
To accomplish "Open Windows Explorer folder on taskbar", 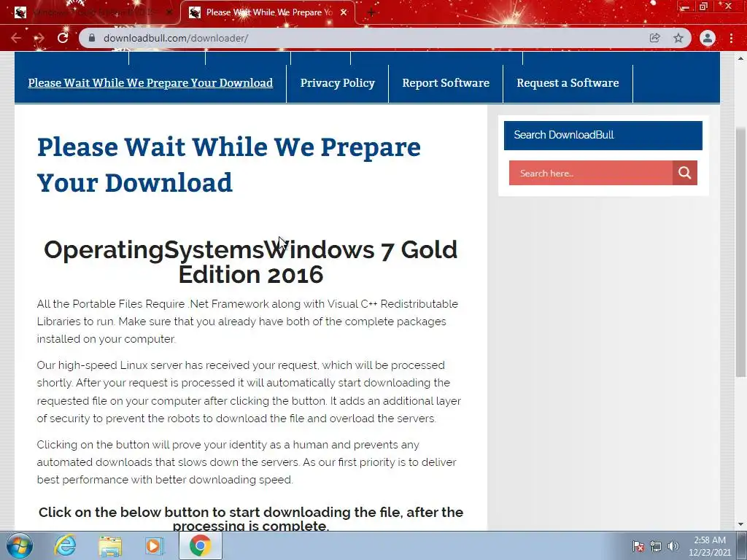I will pyautogui.click(x=110, y=545).
